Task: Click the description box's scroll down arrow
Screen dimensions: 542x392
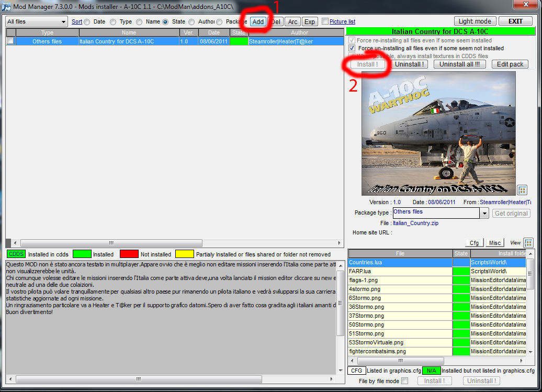Action: [341, 371]
